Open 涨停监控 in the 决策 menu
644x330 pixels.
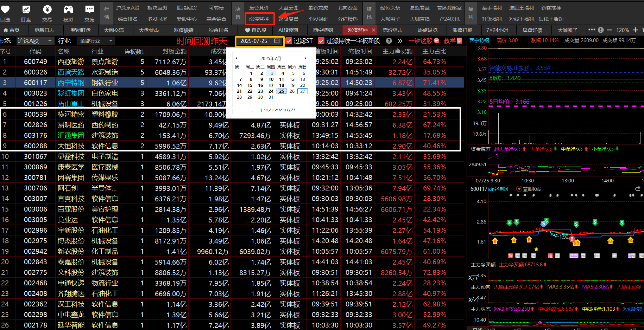pos(259,19)
